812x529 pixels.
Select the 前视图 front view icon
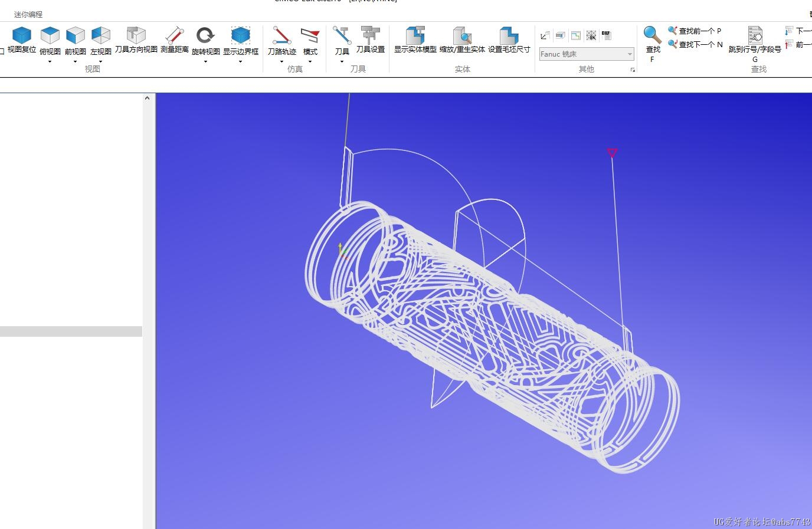click(75, 35)
